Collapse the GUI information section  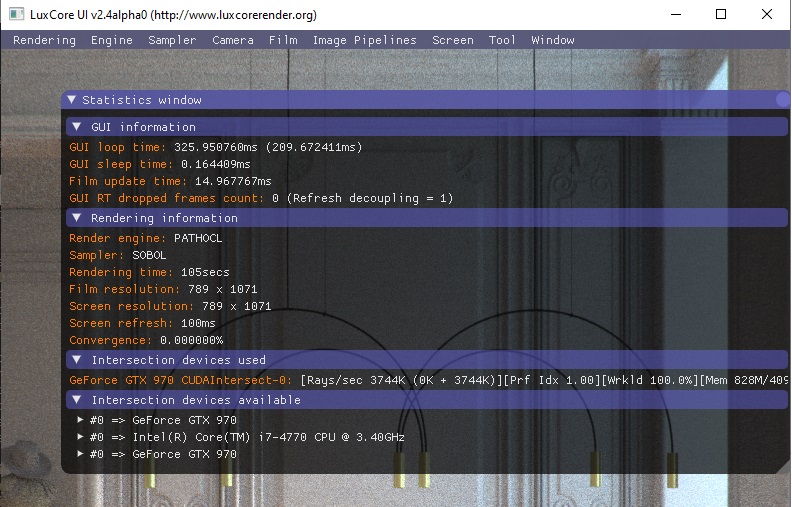pos(77,127)
